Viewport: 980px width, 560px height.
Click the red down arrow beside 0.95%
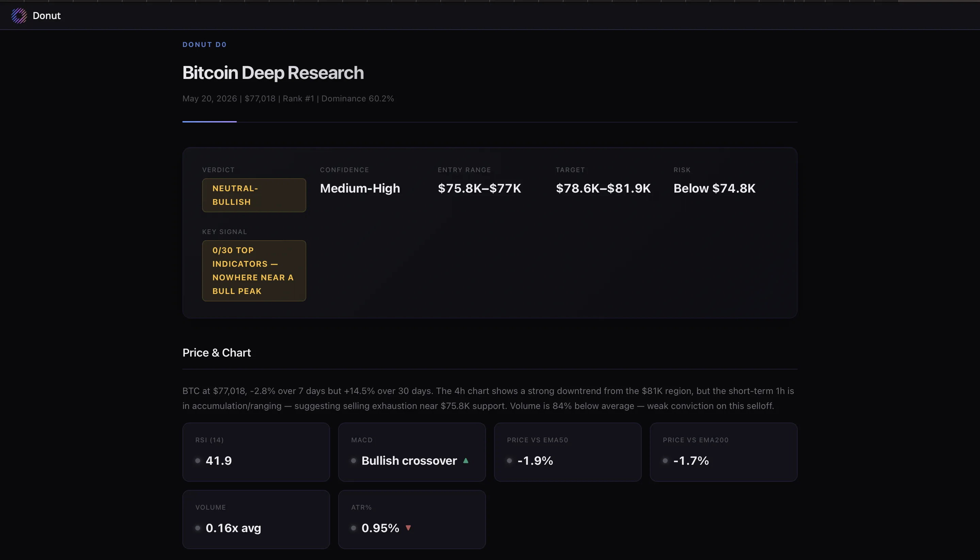408,528
